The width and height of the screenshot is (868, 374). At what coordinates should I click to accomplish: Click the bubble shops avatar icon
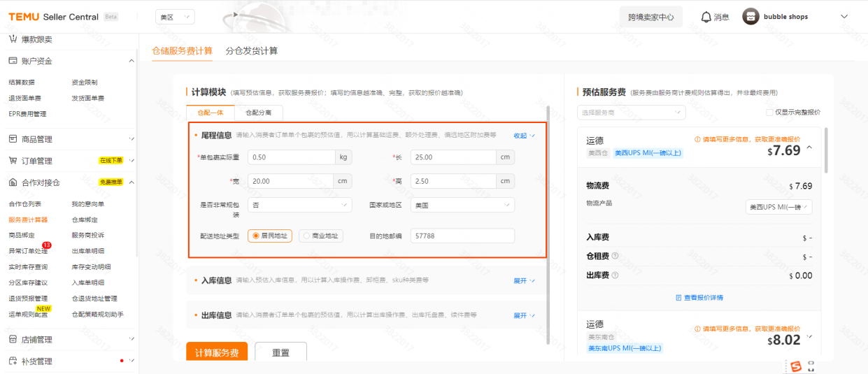point(750,17)
